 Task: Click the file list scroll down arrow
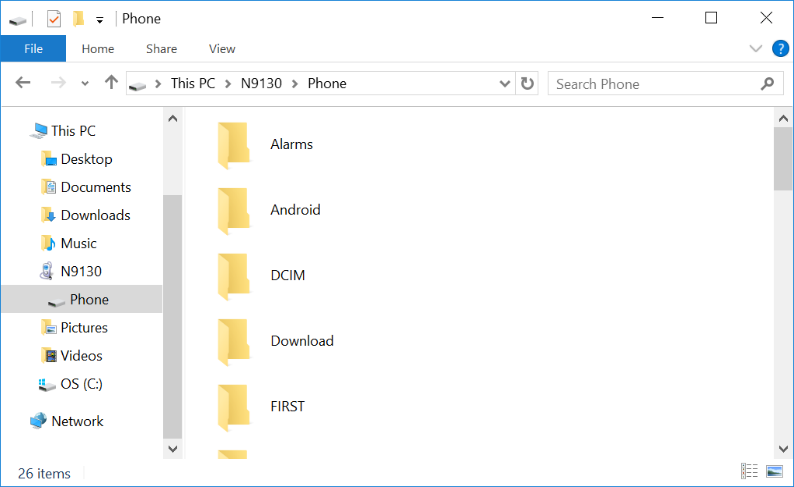[783, 449]
